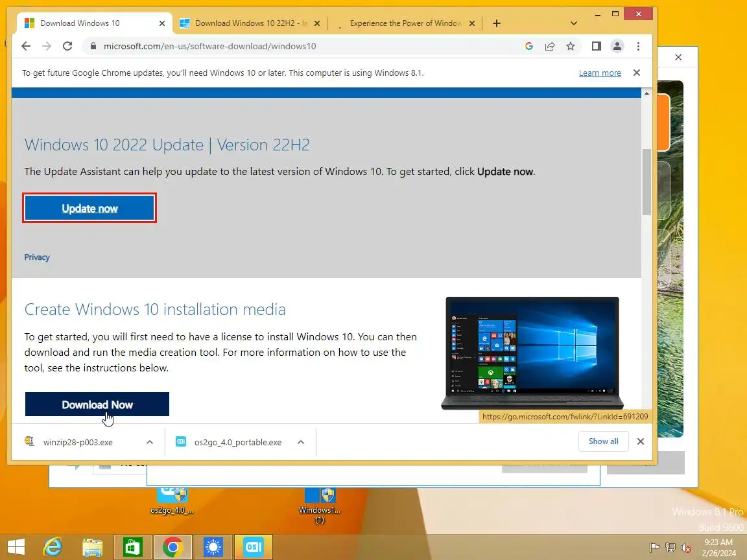Viewport: 747px width, 560px height.
Task: Launch Internet Explorer from taskbar
Action: pos(53,547)
